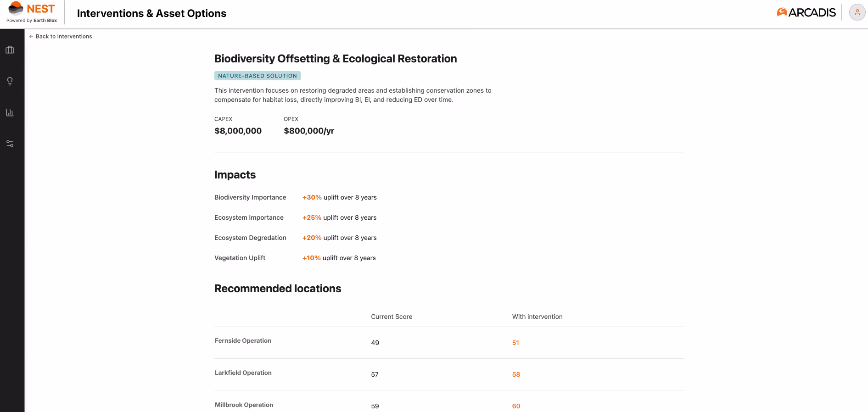Open the bar chart analytics sidebar icon
The image size is (868, 412).
pos(10,112)
